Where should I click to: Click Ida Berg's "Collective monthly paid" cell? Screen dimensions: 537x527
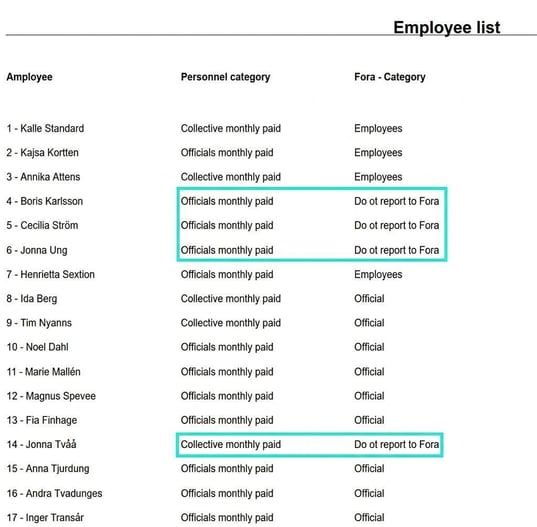(231, 299)
